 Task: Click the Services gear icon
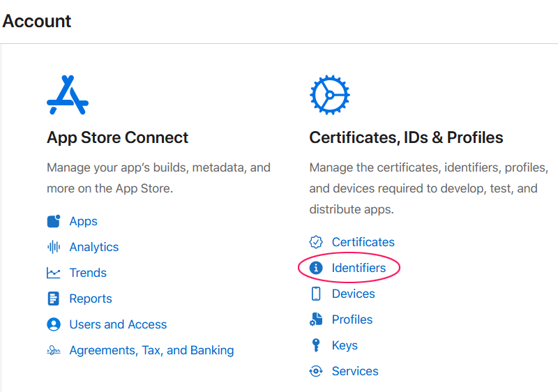[x=316, y=371]
